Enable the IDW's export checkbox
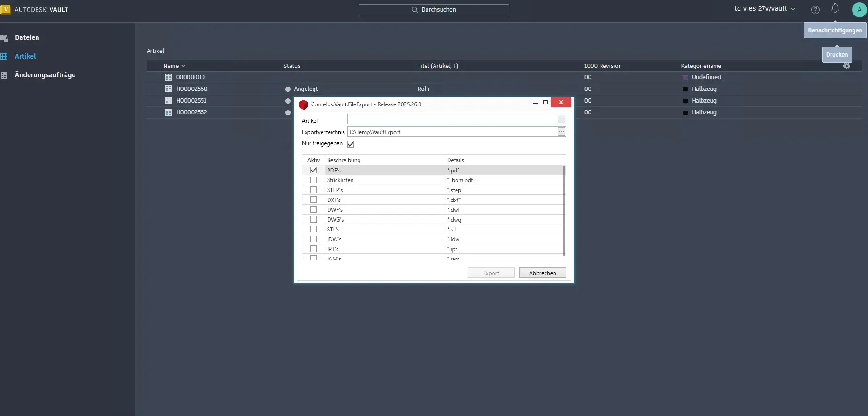Image resolution: width=868 pixels, height=416 pixels. pyautogui.click(x=314, y=239)
